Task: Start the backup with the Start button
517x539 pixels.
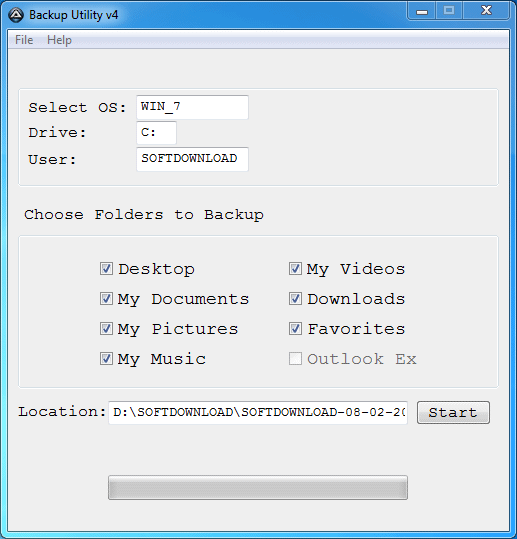Action: [x=453, y=412]
